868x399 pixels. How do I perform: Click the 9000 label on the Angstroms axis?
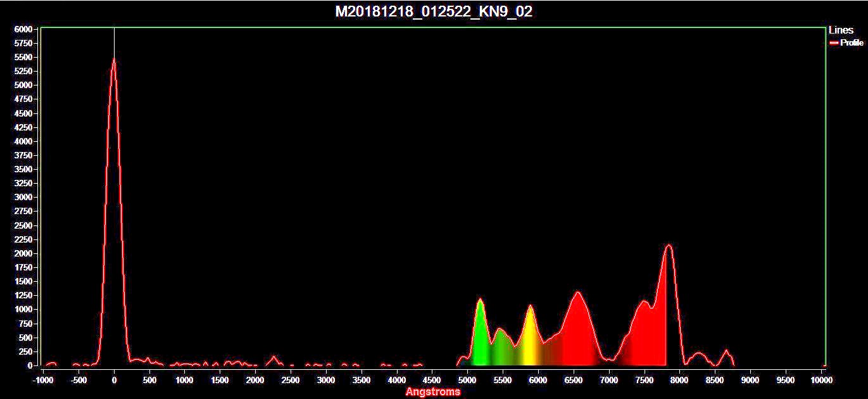[x=750, y=380]
